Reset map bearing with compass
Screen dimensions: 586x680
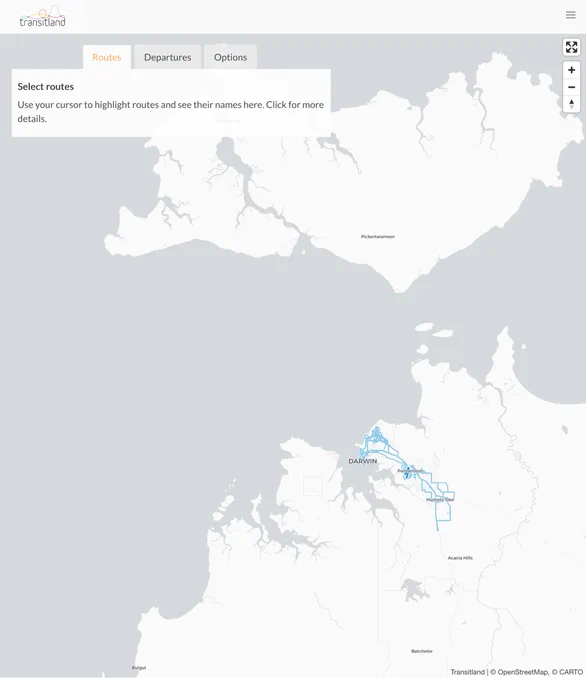click(x=571, y=104)
